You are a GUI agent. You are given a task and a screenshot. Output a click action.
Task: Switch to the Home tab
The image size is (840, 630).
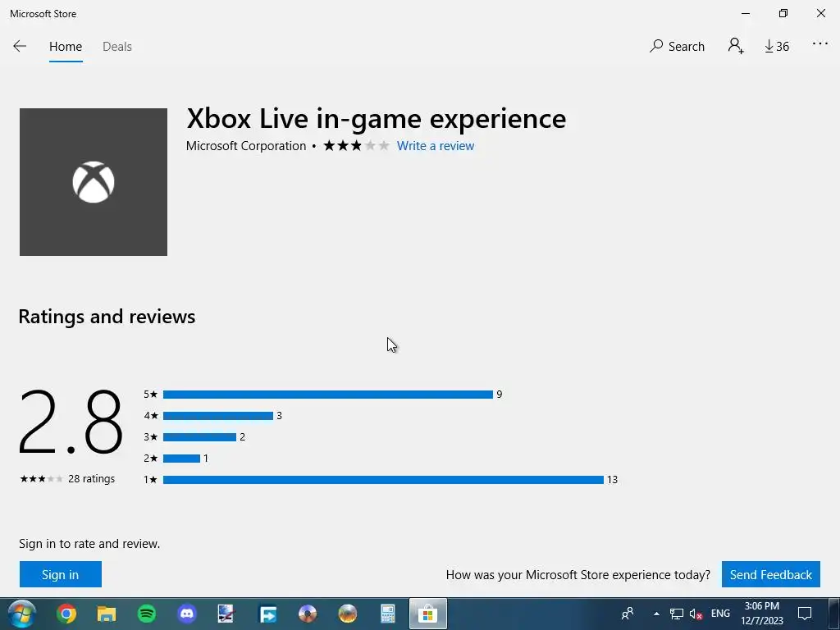coord(66,47)
